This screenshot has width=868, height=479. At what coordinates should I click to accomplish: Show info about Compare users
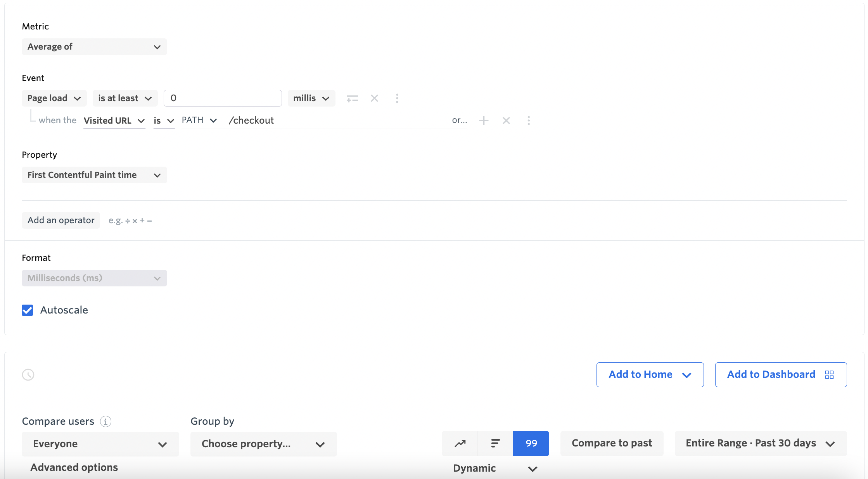pos(105,421)
